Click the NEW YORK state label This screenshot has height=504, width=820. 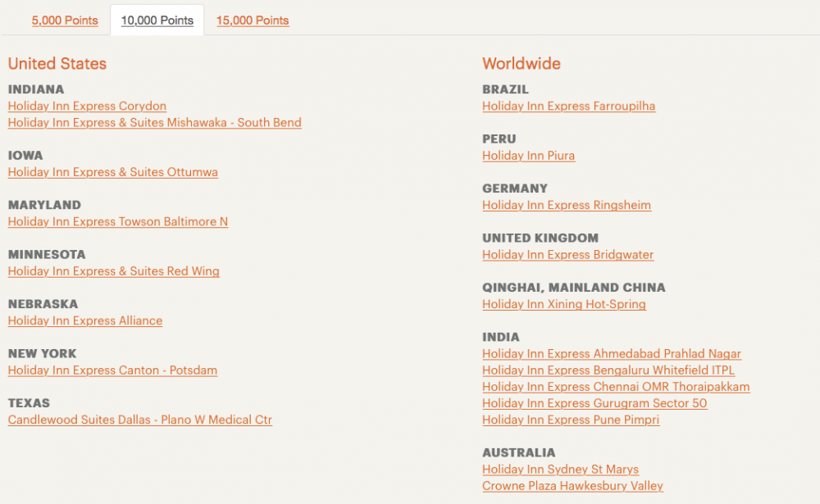coord(43,354)
